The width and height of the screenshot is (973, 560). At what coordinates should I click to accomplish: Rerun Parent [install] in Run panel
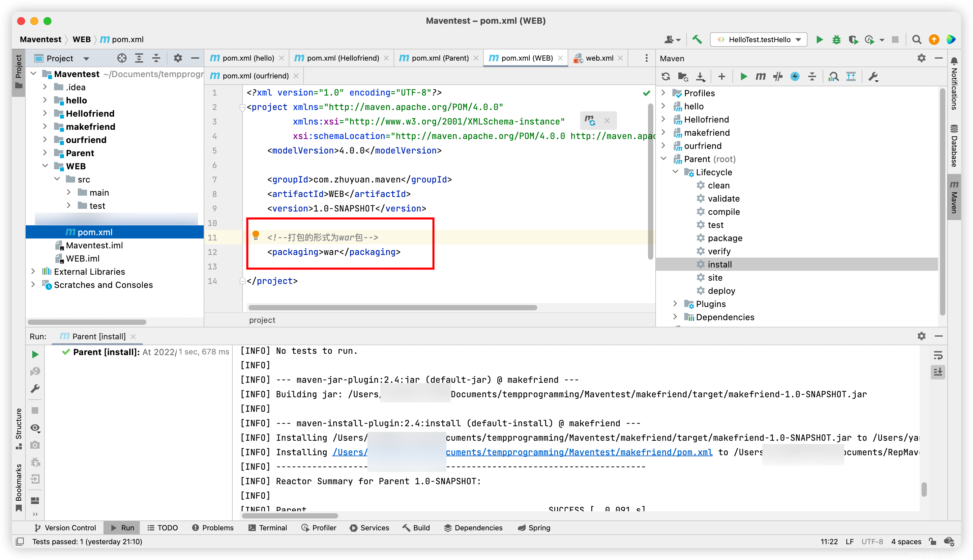[x=35, y=354]
